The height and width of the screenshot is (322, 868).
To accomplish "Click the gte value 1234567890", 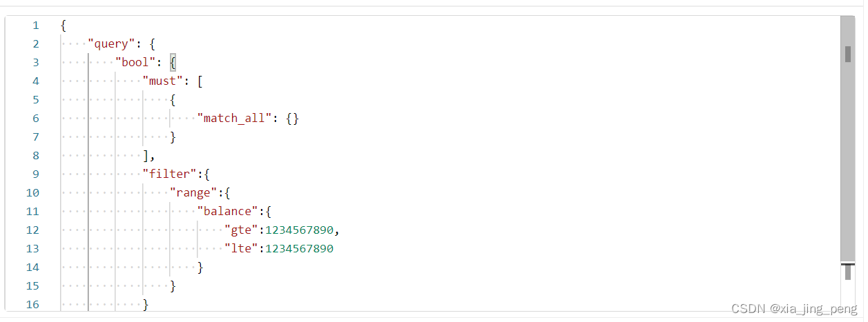I will (299, 230).
